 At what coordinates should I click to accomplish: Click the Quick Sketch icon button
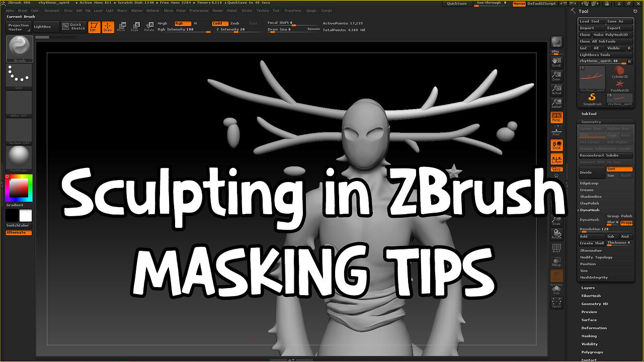click(73, 27)
